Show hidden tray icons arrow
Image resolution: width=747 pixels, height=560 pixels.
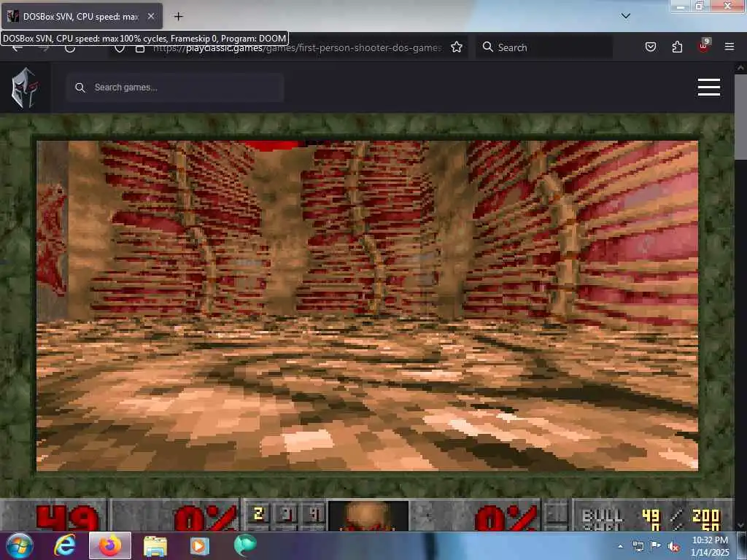click(620, 546)
